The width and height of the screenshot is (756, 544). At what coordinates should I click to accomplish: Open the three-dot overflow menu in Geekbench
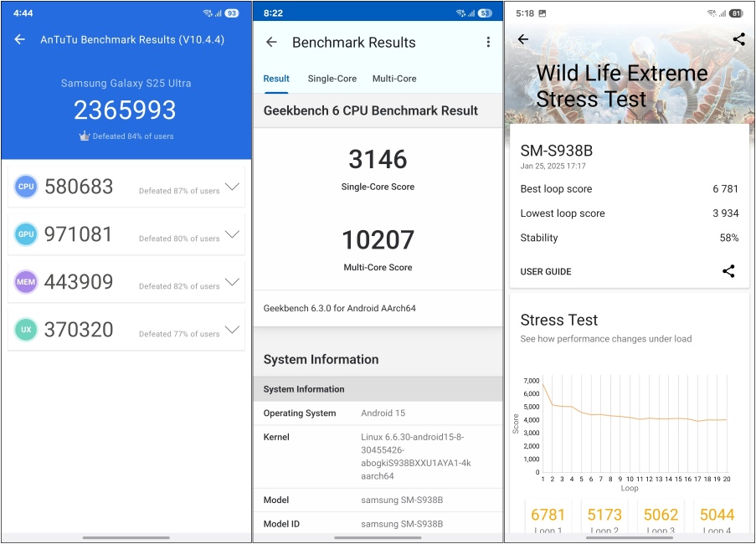click(488, 43)
